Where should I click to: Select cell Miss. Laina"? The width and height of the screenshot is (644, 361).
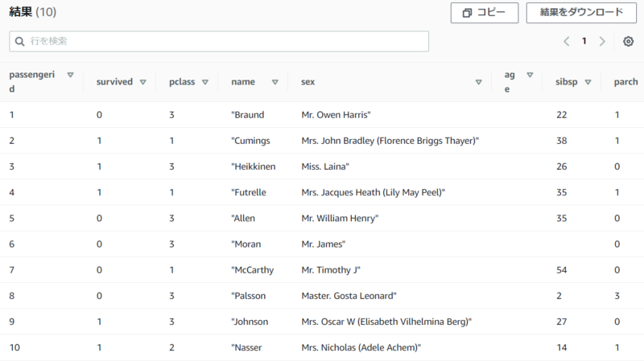[325, 166]
